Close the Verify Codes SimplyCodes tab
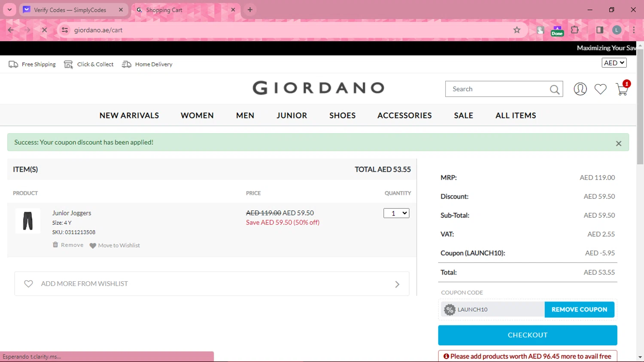The height and width of the screenshot is (362, 644). point(121,9)
